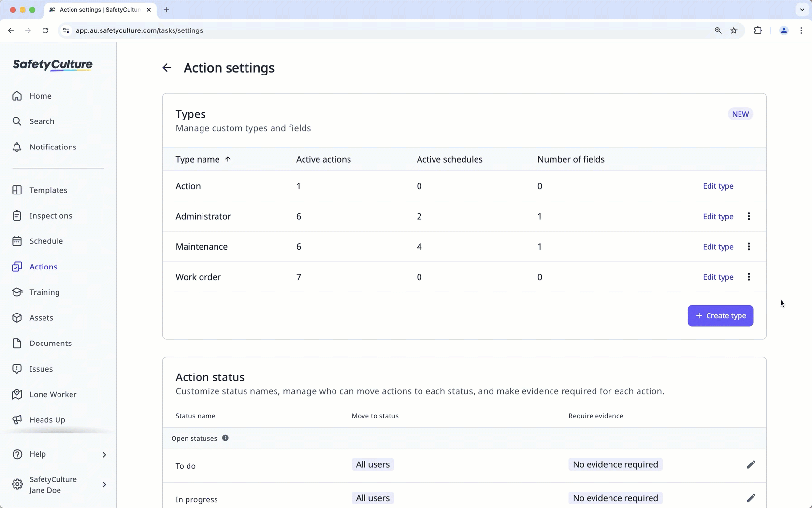
Task: Open more options for Administrator type
Action: [749, 216]
